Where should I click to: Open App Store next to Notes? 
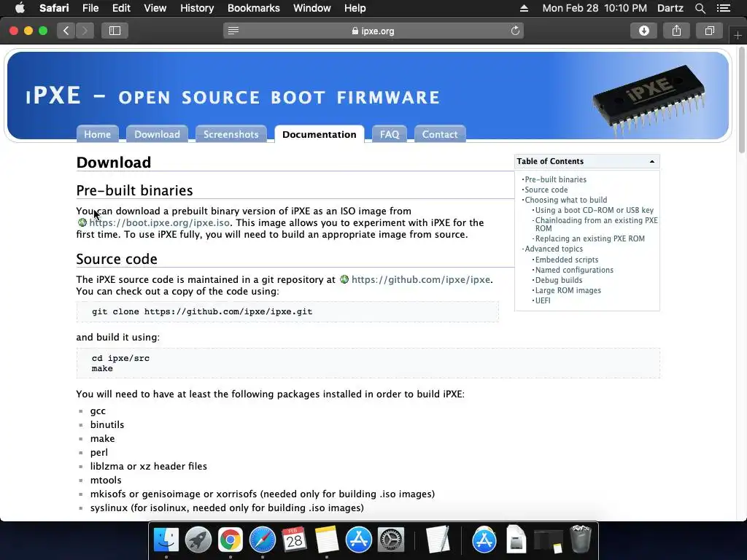(x=358, y=540)
